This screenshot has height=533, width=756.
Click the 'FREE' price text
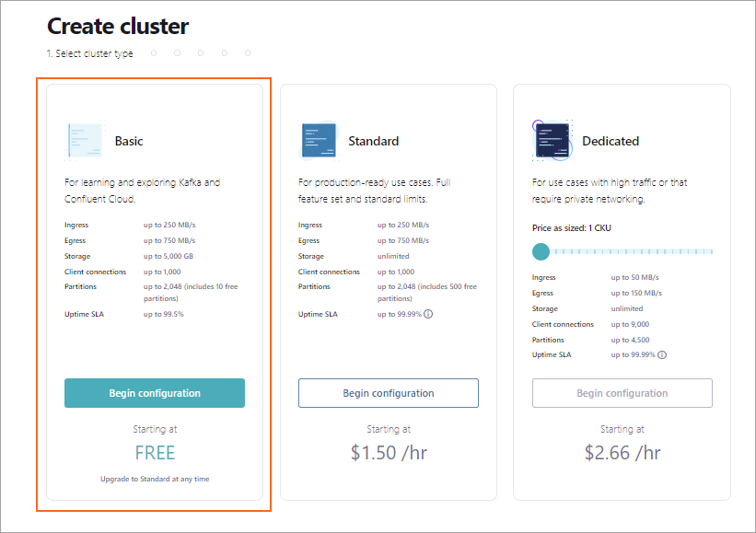(155, 453)
